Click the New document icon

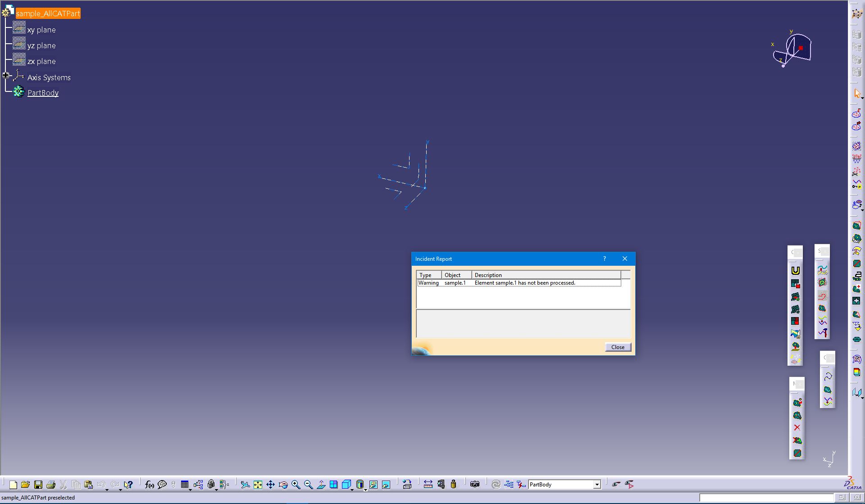tap(13, 485)
